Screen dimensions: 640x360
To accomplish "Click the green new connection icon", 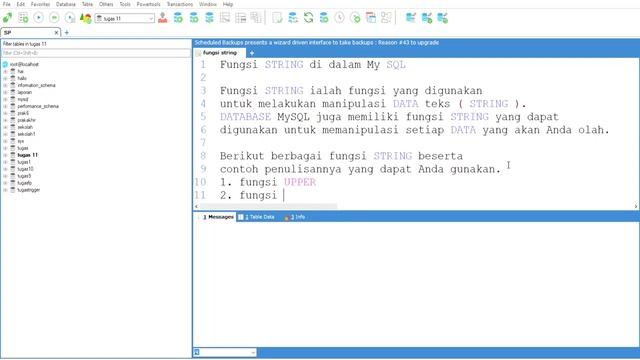I will (x=7, y=18).
